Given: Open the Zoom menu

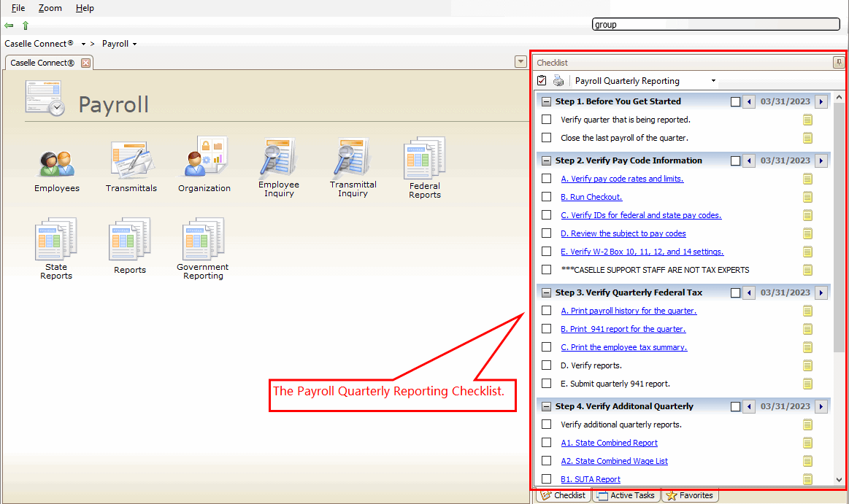Looking at the screenshot, I should [x=50, y=8].
